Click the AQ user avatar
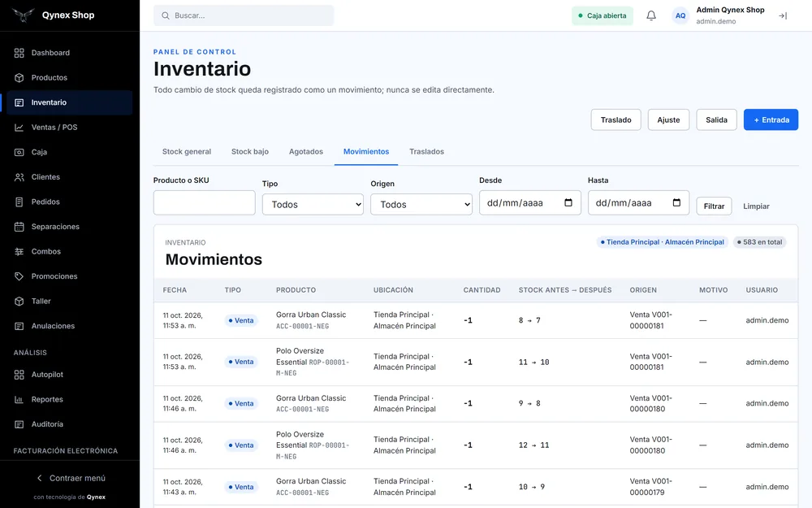Image resolution: width=812 pixels, height=508 pixels. (680, 15)
